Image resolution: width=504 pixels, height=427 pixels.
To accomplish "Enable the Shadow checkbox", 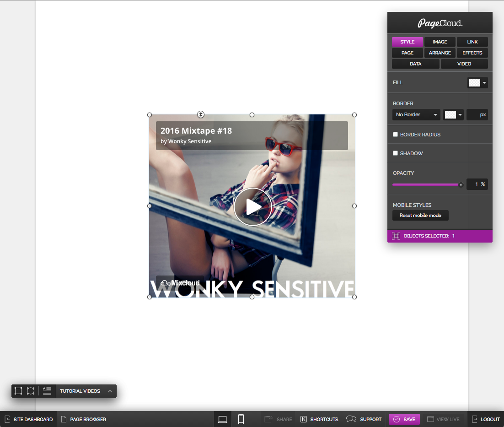I will (395, 153).
